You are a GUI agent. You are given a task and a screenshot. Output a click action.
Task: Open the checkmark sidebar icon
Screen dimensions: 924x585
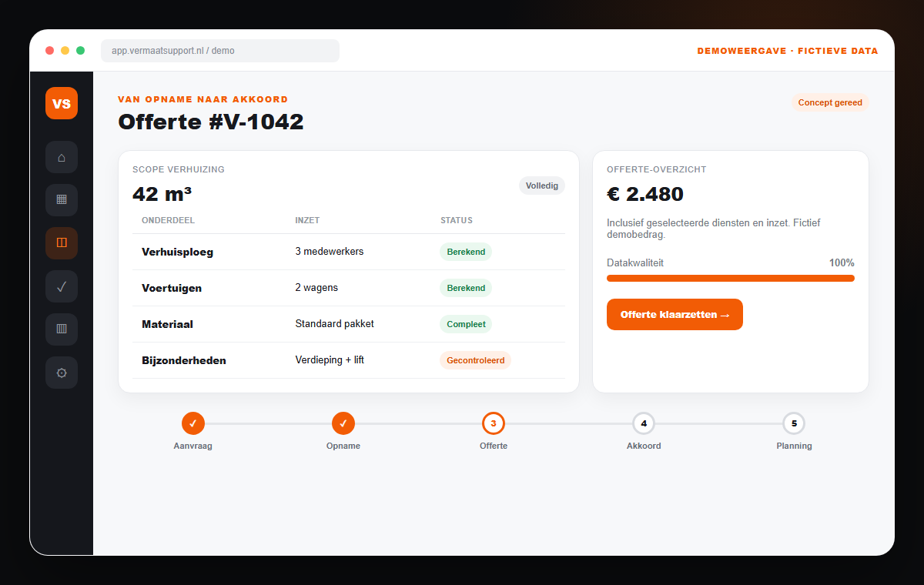[62, 286]
